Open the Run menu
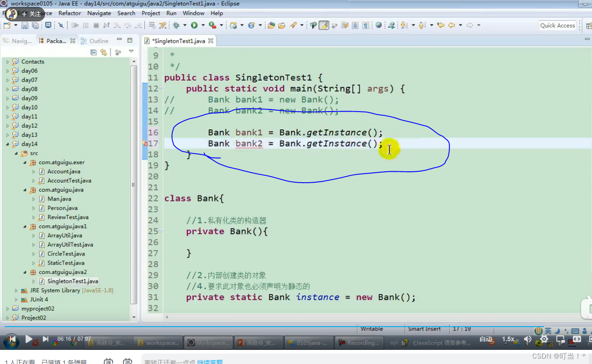This screenshot has width=592, height=364. point(171,13)
